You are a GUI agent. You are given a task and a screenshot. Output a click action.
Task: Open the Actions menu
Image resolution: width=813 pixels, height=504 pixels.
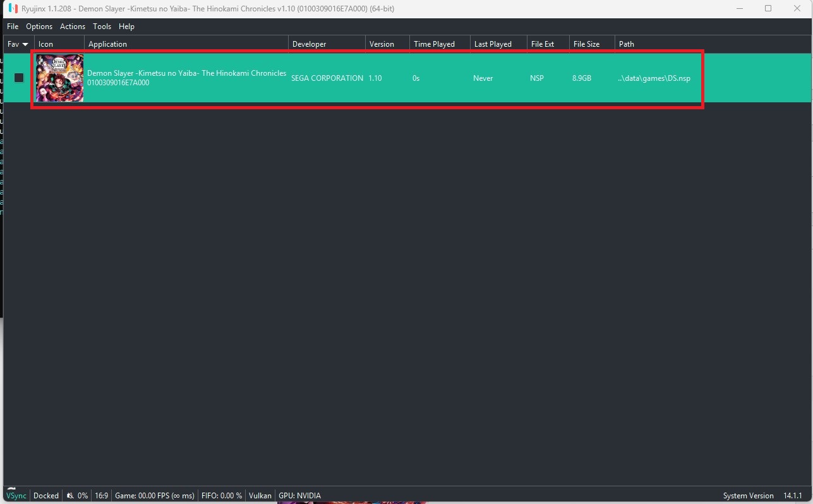tap(73, 27)
